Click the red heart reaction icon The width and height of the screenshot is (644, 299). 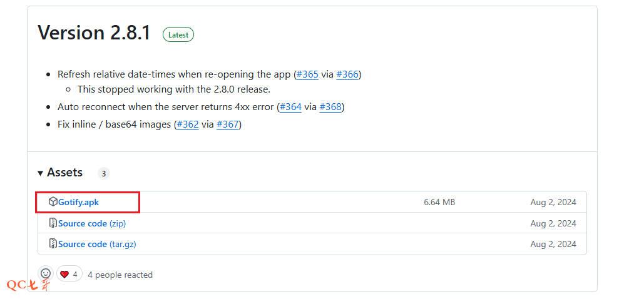click(x=64, y=274)
